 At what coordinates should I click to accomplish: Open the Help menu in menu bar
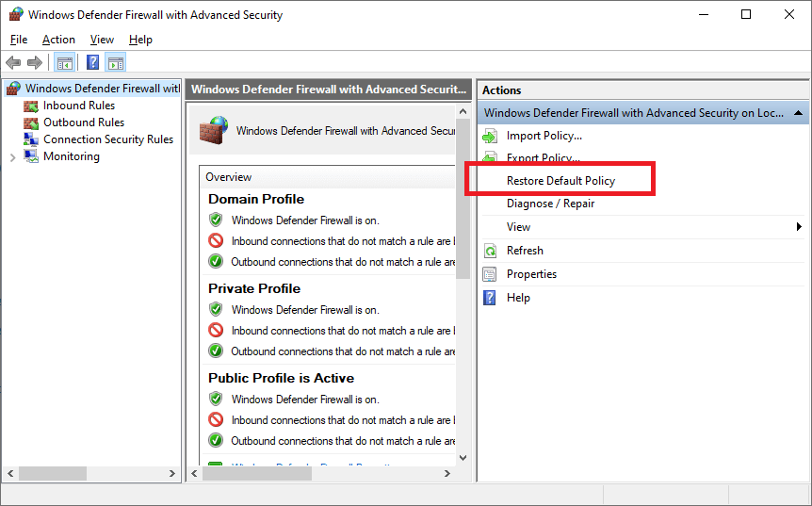(x=140, y=40)
